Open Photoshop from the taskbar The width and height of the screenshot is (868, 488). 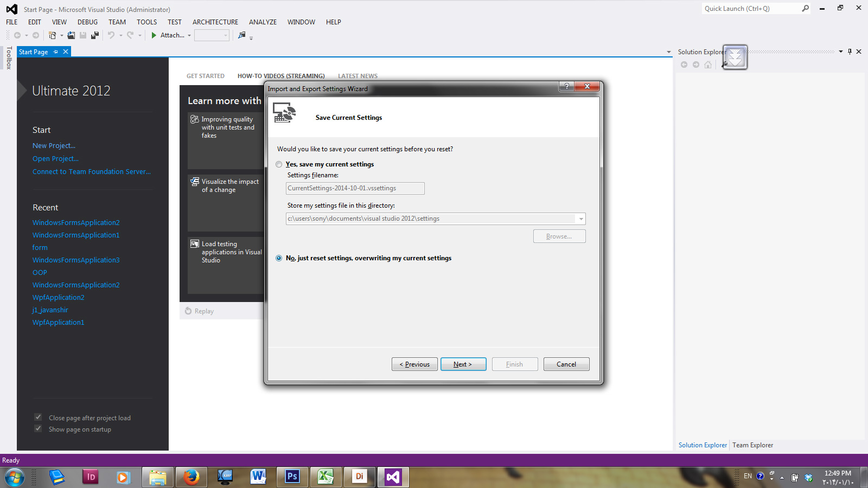(292, 477)
